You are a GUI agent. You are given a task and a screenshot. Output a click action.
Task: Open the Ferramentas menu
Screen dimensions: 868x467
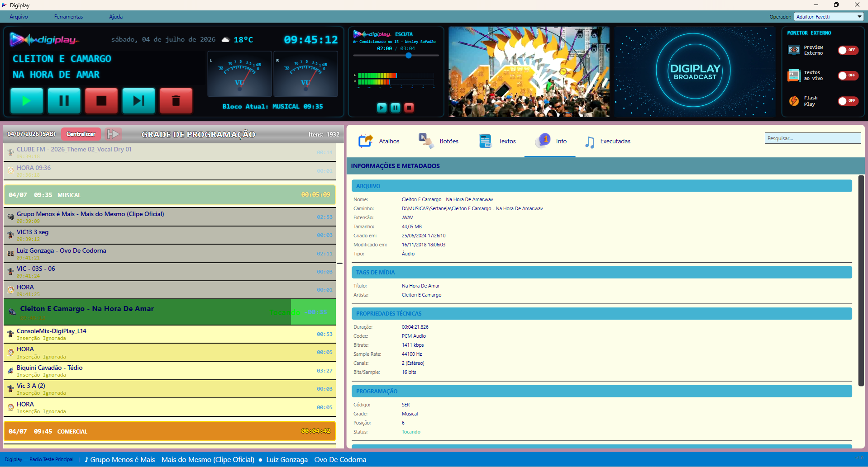[68, 17]
